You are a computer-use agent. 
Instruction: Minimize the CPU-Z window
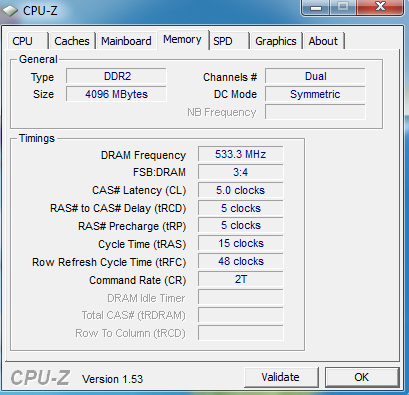316,7
